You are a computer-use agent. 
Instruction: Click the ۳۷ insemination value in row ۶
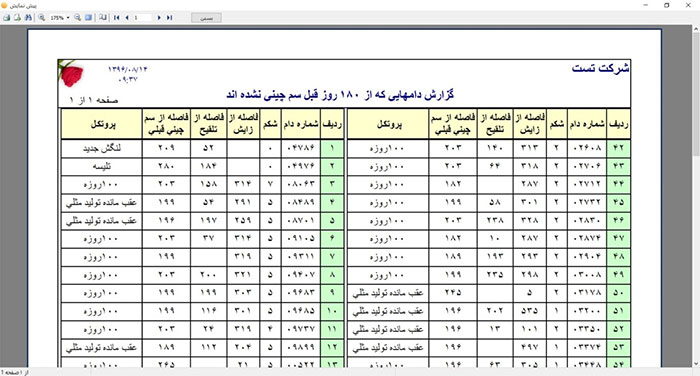point(208,238)
